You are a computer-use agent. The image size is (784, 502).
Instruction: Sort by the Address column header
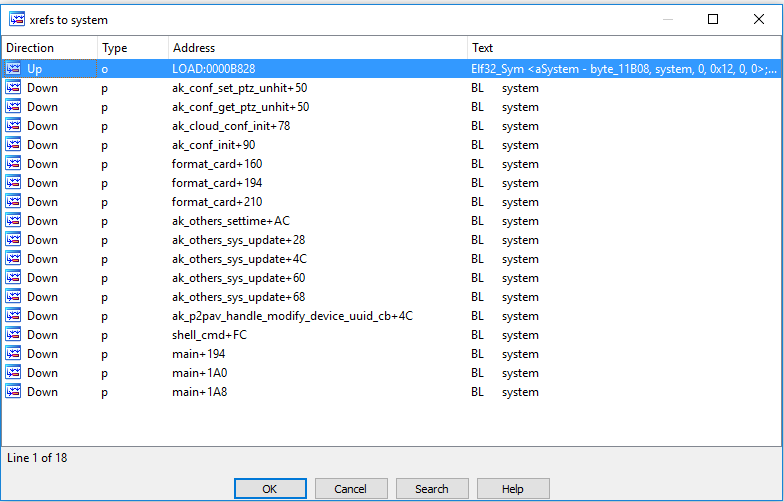pos(318,48)
